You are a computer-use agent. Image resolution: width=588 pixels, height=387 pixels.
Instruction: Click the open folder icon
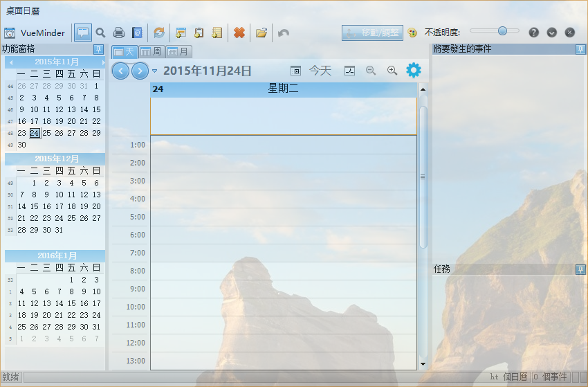(x=261, y=33)
